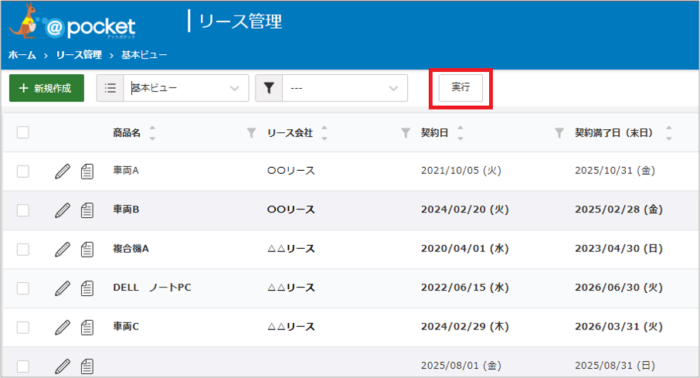Click the black funnel filter icon in toolbar
Viewport: 700px width, 378px height.
pyautogui.click(x=269, y=88)
